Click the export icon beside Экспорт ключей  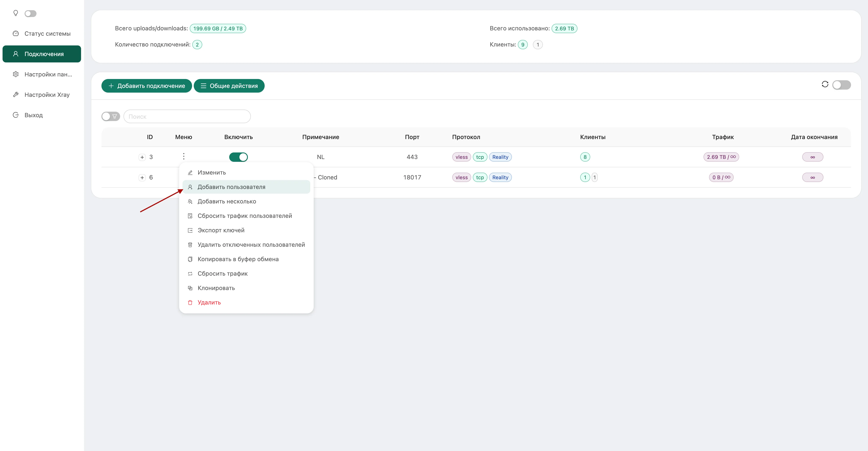tap(190, 231)
